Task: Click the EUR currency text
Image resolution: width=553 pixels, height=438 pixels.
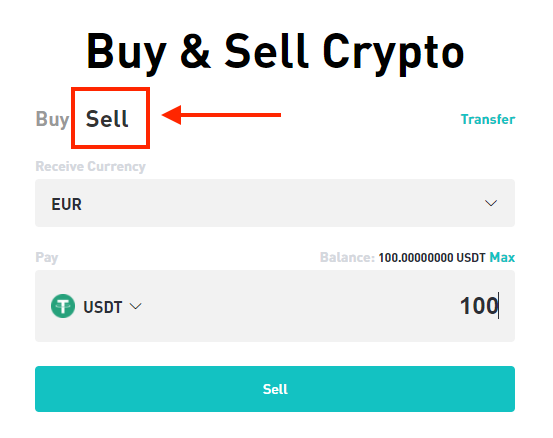Action: [66, 204]
